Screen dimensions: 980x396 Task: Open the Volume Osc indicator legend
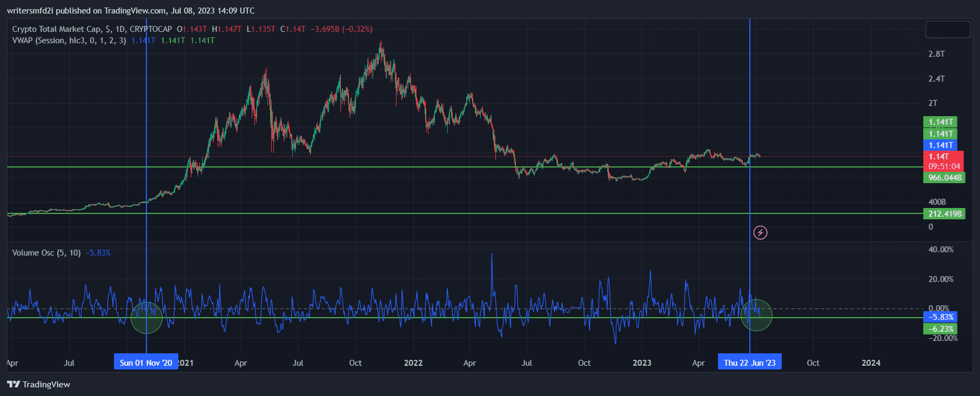[x=46, y=253]
